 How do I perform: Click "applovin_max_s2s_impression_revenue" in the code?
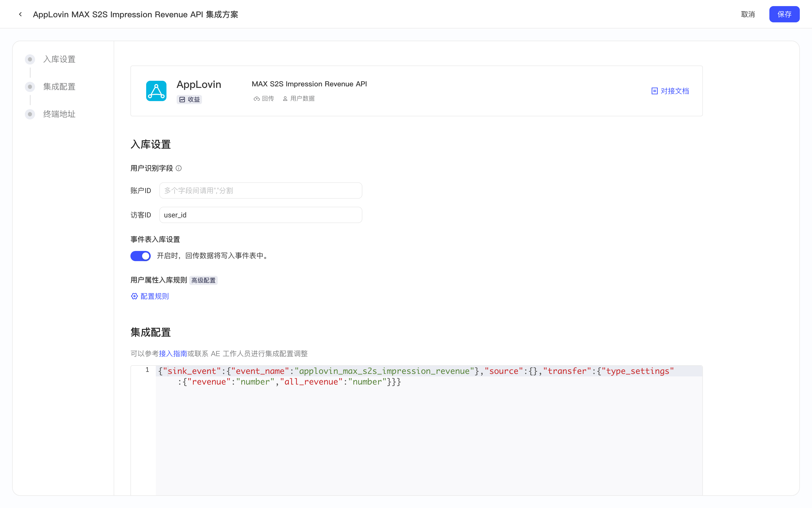click(384, 371)
